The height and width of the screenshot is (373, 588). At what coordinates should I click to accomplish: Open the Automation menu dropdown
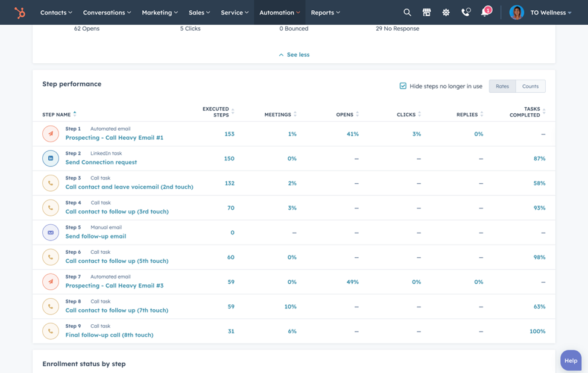279,12
